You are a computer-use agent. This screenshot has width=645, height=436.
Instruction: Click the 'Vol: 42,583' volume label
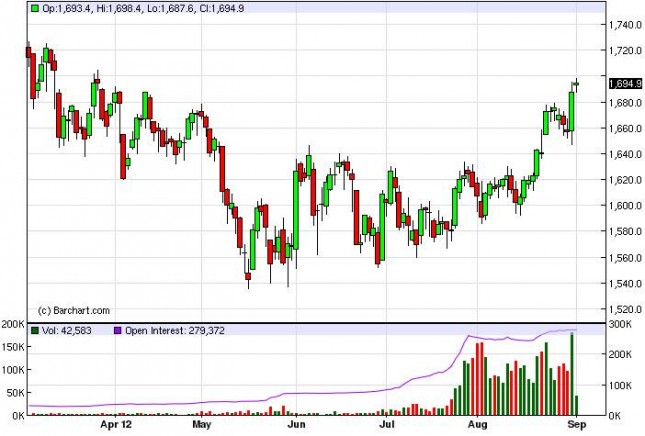pyautogui.click(x=67, y=331)
